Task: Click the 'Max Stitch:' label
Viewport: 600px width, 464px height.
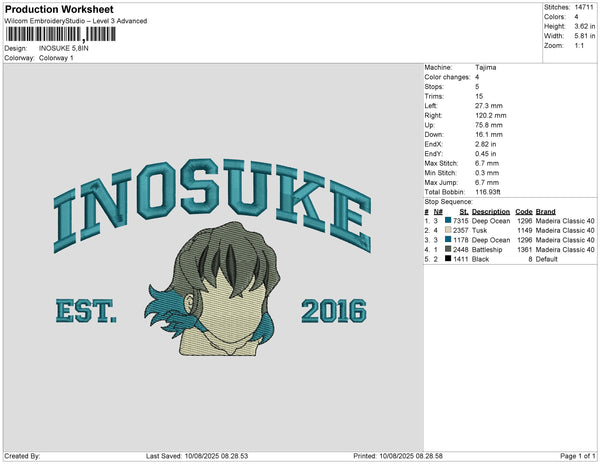Action: point(441,163)
